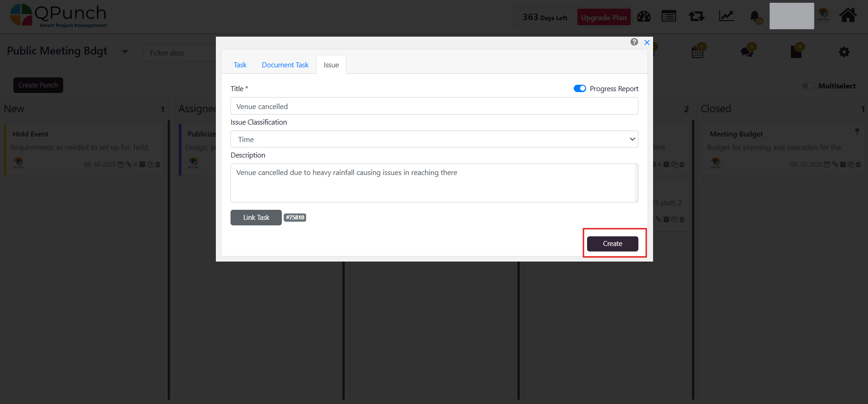The width and height of the screenshot is (868, 404).
Task: Open the Issue Classification dropdown
Action: coord(434,139)
